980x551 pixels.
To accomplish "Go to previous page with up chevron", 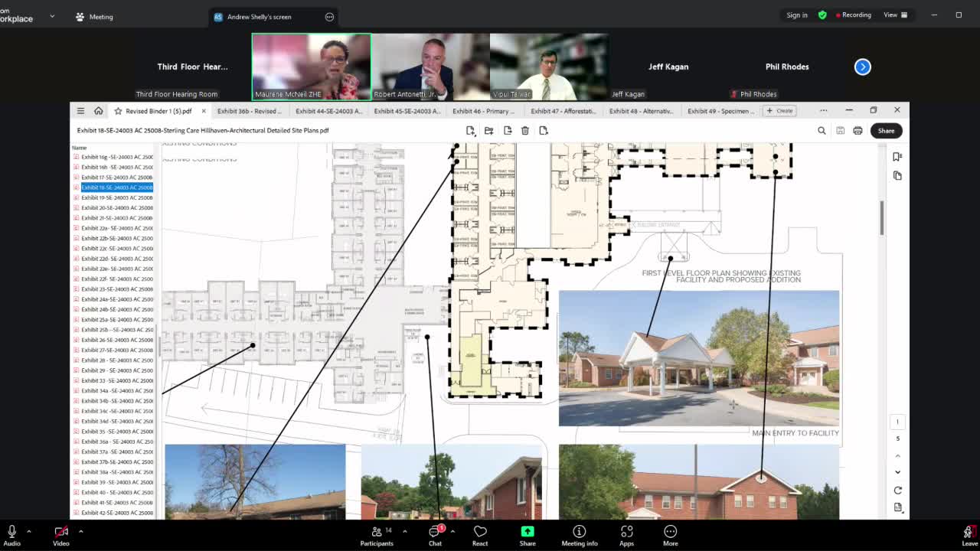I will 898,455.
